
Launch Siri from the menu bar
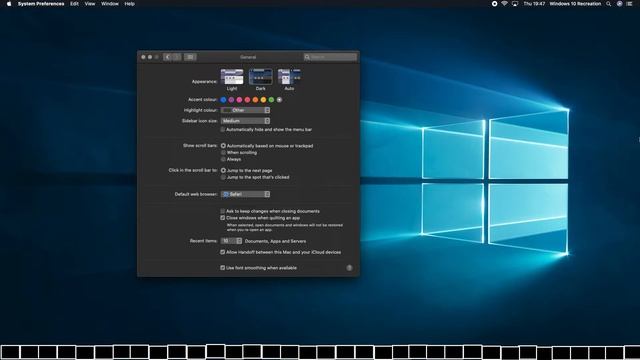(619, 4)
